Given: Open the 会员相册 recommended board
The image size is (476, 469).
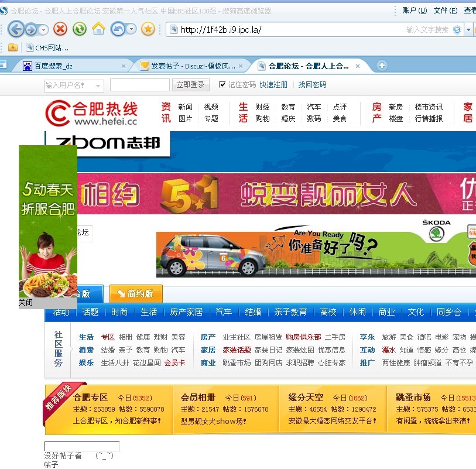Looking at the screenshot, I should coord(198,398).
